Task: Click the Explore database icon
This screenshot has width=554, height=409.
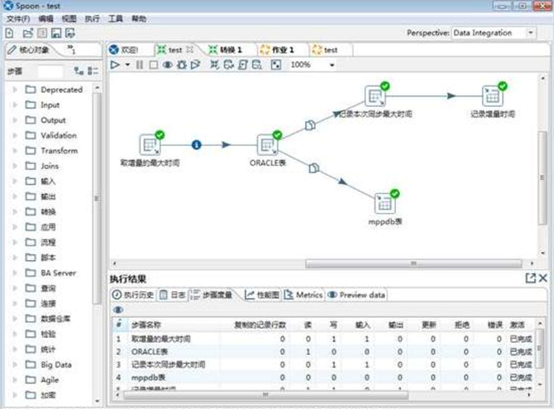Action: click(257, 65)
